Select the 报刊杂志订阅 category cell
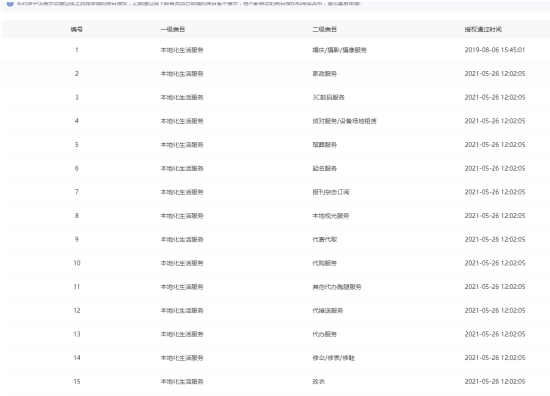This screenshot has width=550, height=396. (x=331, y=192)
